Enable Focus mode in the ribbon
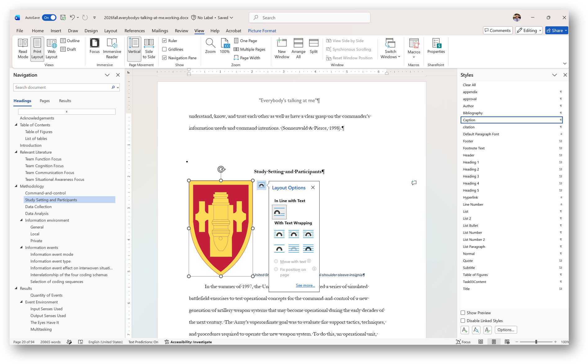The height and width of the screenshot is (364, 588). tap(94, 46)
